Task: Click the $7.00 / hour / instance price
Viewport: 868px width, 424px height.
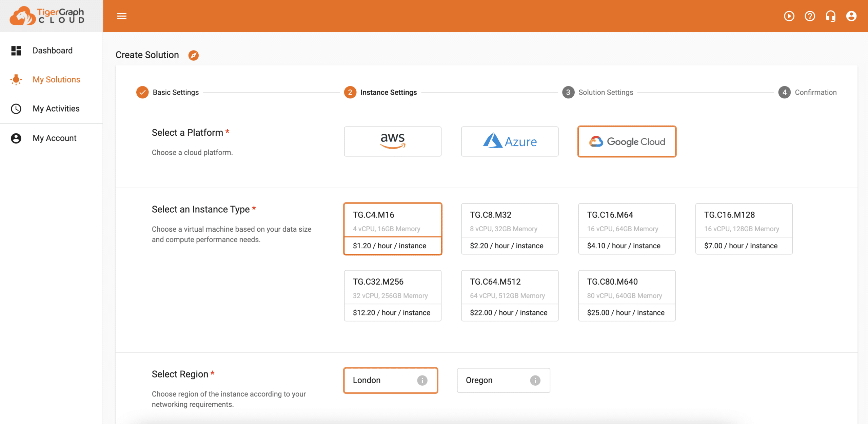Action: click(741, 246)
